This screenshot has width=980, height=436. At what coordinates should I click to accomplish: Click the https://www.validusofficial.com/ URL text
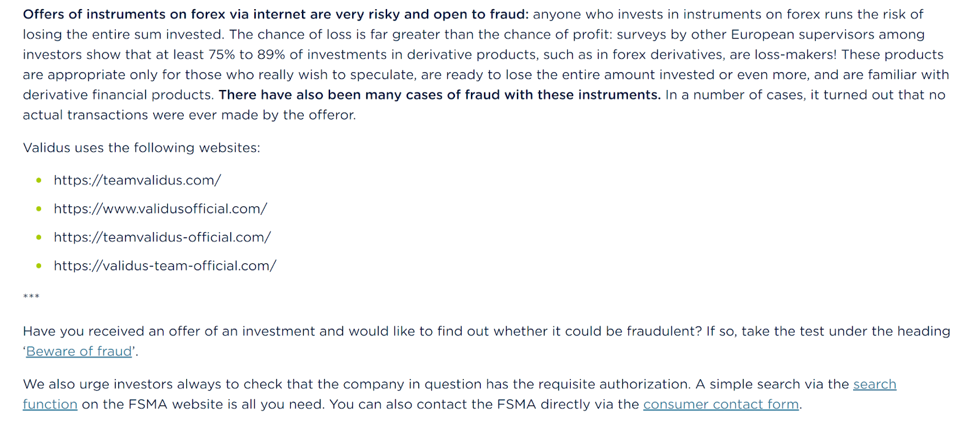(x=160, y=209)
